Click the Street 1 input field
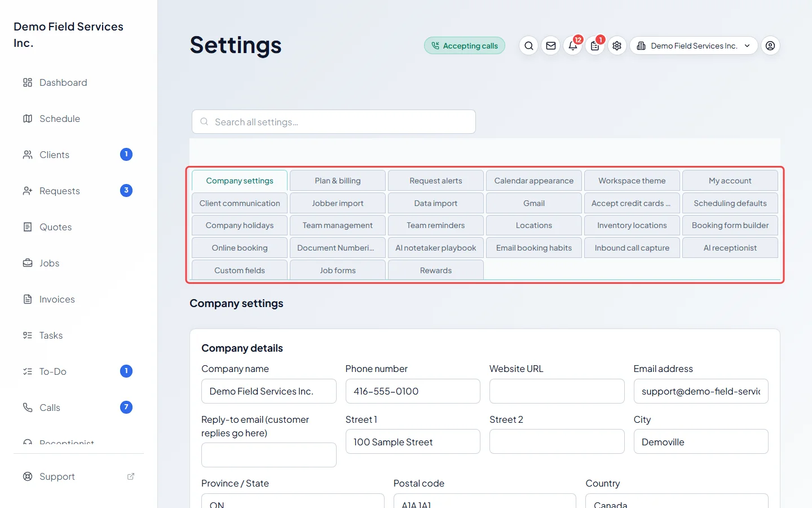This screenshot has width=812, height=508. click(413, 441)
